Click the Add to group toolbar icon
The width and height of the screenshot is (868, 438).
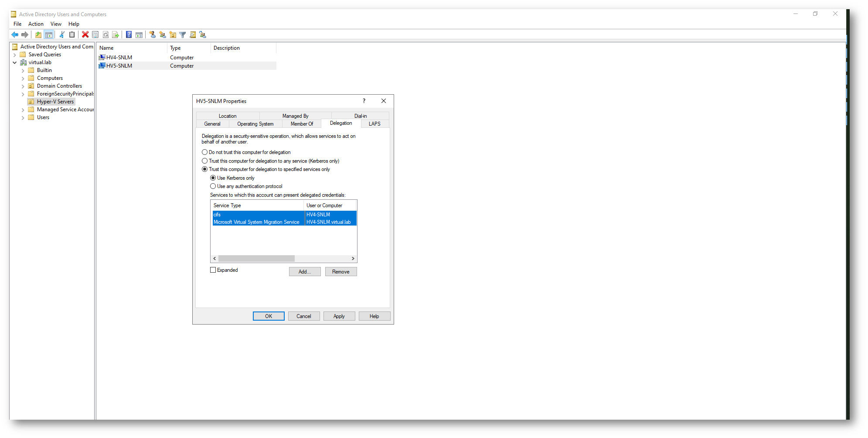point(203,35)
